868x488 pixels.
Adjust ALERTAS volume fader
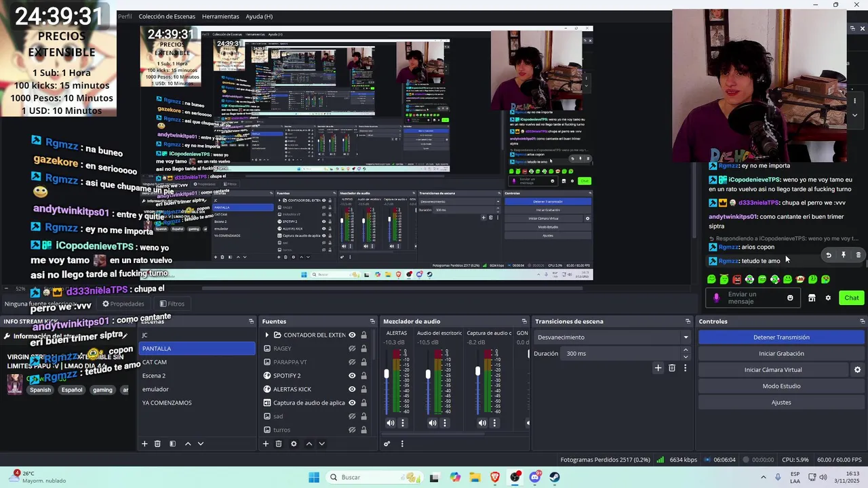387,374
